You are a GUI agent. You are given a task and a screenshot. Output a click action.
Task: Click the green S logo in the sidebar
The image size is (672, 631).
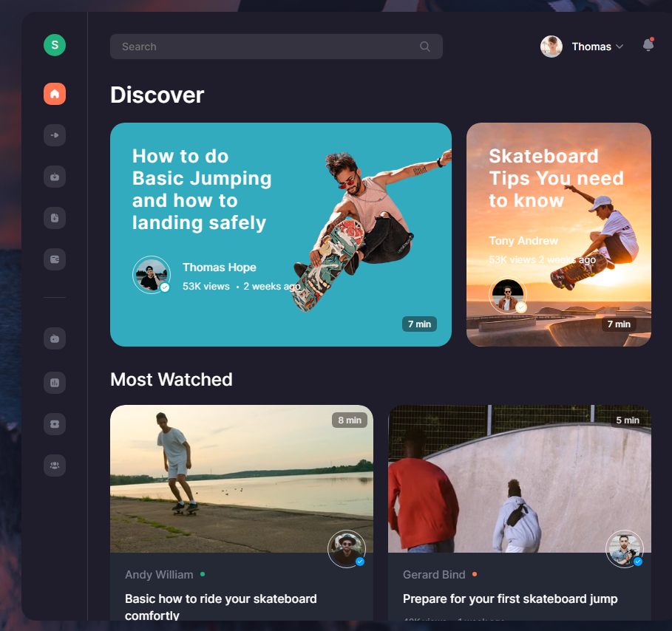click(55, 45)
